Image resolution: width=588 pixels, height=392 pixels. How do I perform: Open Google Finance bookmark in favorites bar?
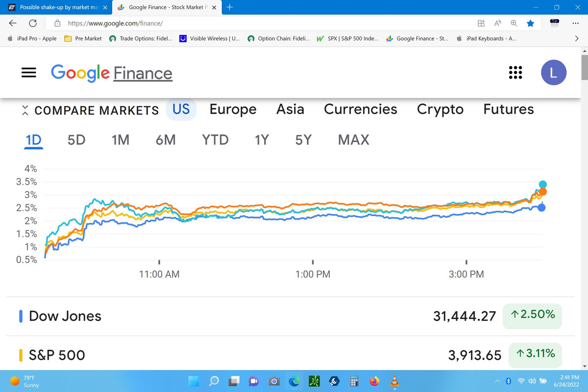(417, 38)
